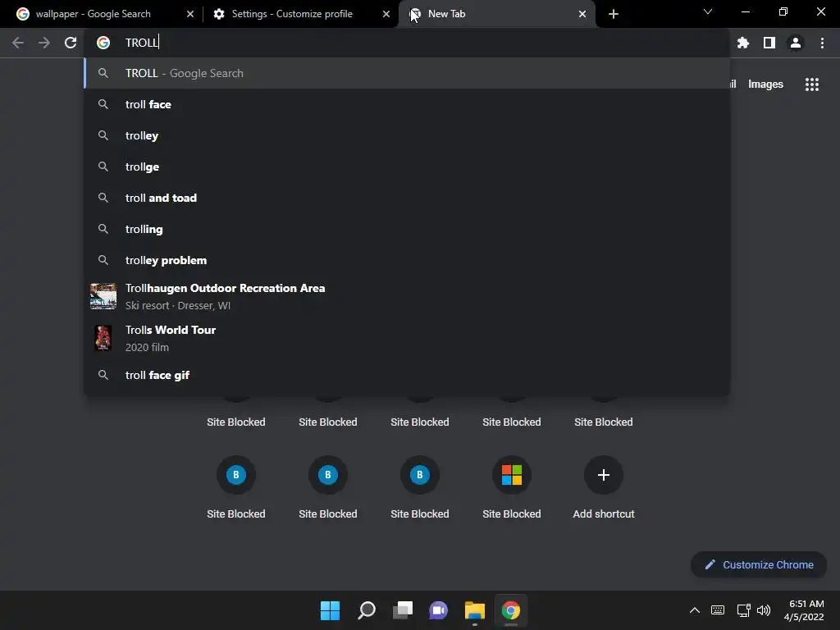The width and height of the screenshot is (840, 630).
Task: Open the Images link
Action: [765, 84]
